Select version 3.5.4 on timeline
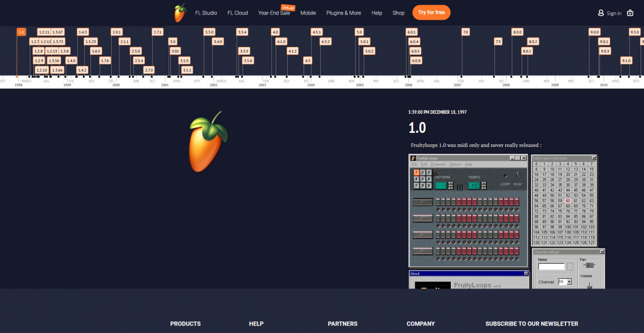Viewport: 644px width, 333px height. 243,32
